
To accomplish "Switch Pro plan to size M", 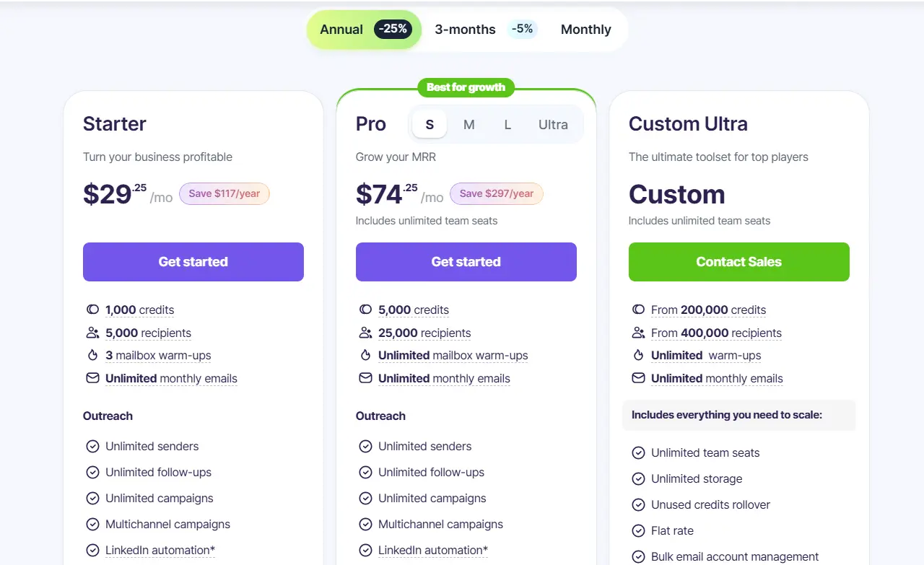I will click(x=469, y=124).
